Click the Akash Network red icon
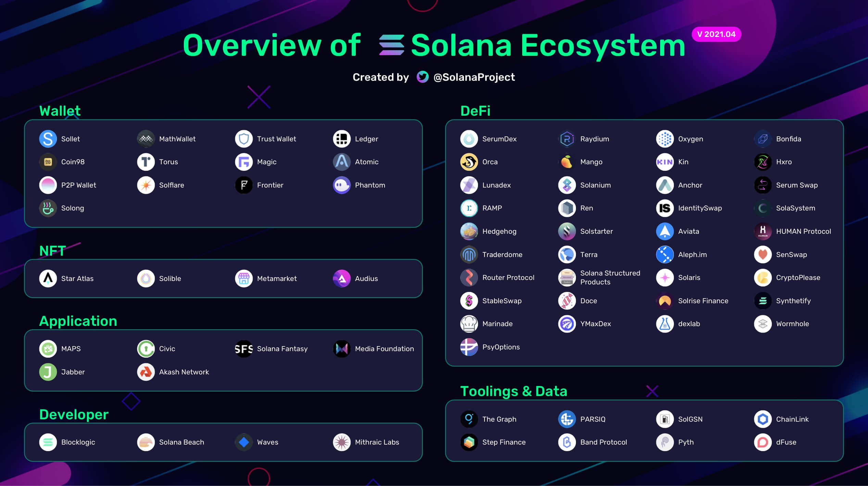868x486 pixels. (x=146, y=372)
